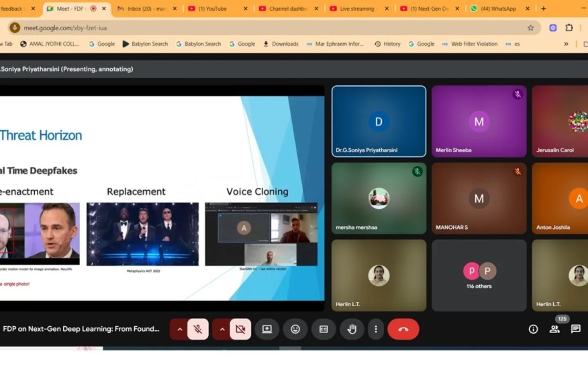Close the Channel dashboard tab
588x392 pixels.
[x=316, y=9]
